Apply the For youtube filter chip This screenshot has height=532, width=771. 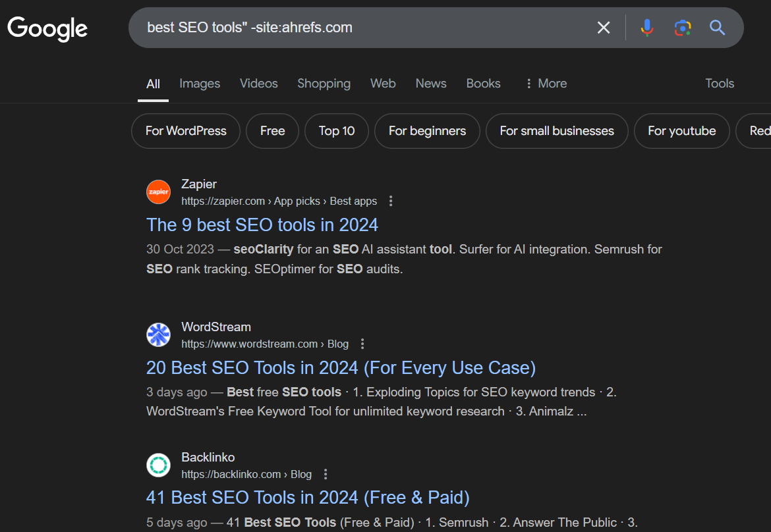pyautogui.click(x=682, y=130)
